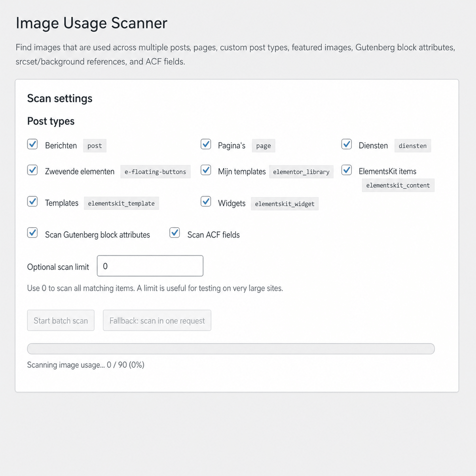This screenshot has height=476, width=476.
Task: Uncheck the Berichten post type checkbox
Action: click(33, 145)
